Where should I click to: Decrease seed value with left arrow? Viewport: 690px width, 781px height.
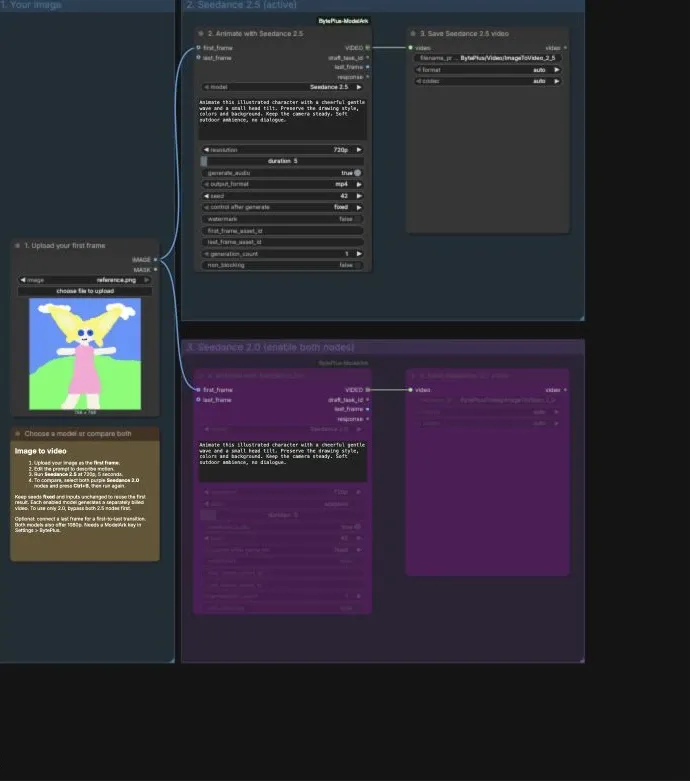tap(206, 196)
